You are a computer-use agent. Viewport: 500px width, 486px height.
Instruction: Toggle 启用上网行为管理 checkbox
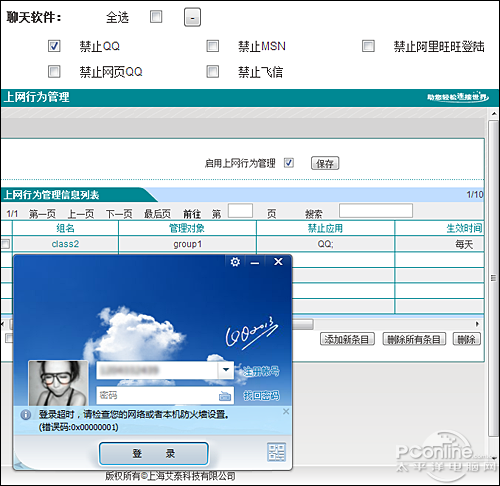(x=289, y=163)
